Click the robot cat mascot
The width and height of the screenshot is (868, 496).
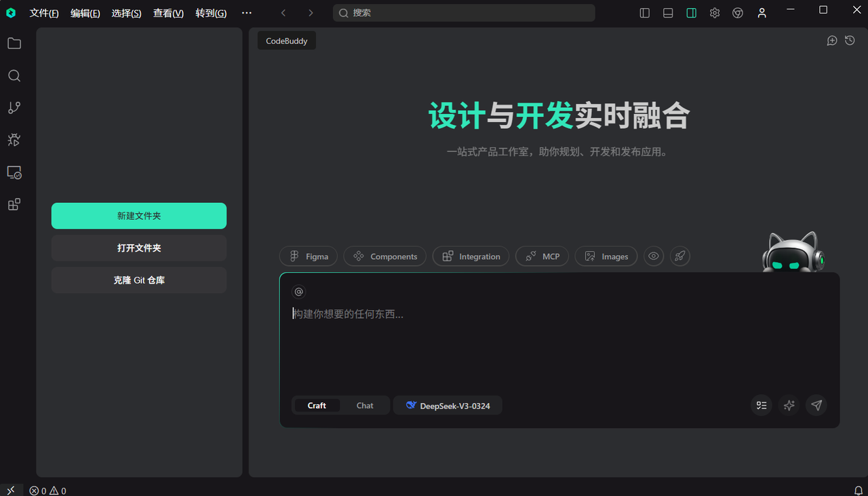[792, 252]
